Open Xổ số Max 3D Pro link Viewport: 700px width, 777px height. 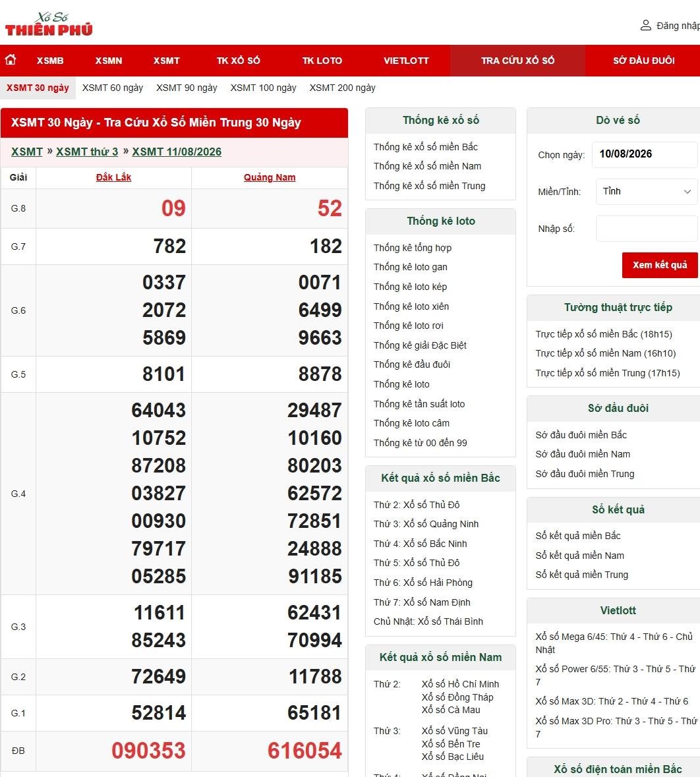click(x=616, y=728)
